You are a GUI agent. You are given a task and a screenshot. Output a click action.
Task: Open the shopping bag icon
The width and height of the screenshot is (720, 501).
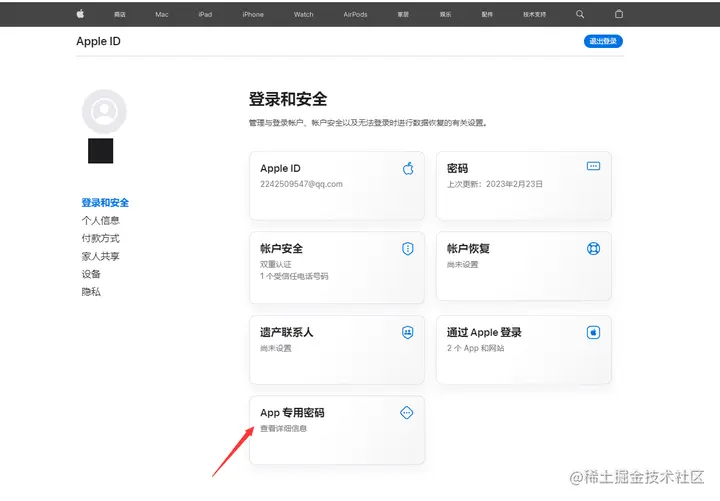619,14
